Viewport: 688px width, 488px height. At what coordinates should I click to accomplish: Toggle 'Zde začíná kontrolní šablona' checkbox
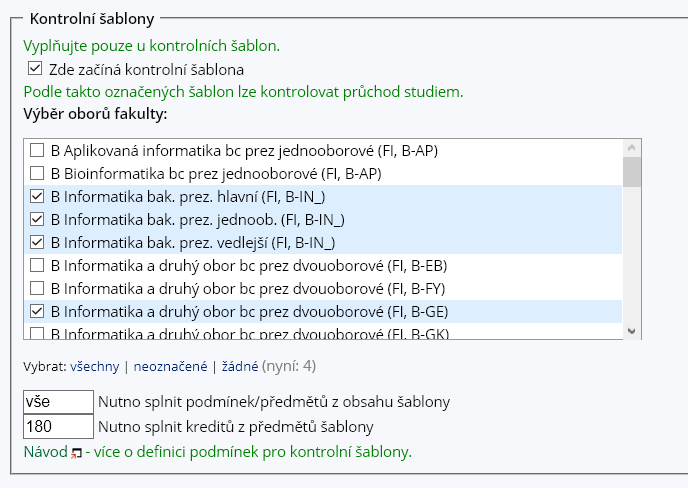click(x=35, y=69)
